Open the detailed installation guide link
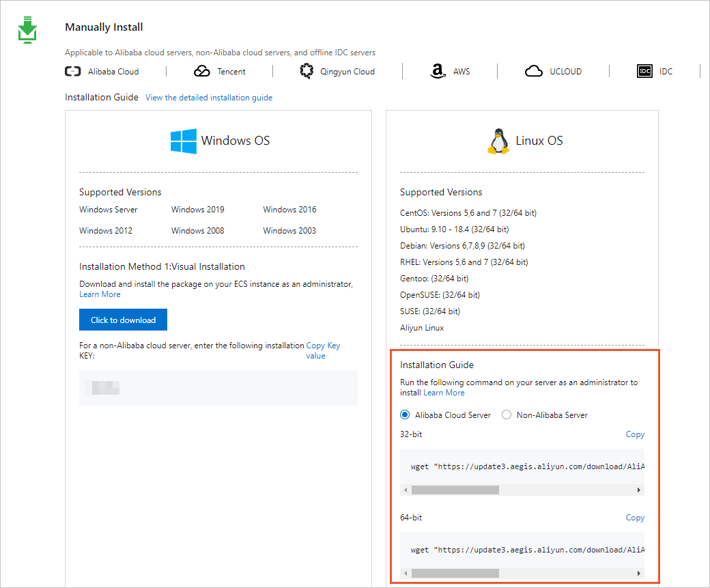The image size is (710, 588). pos(209,98)
